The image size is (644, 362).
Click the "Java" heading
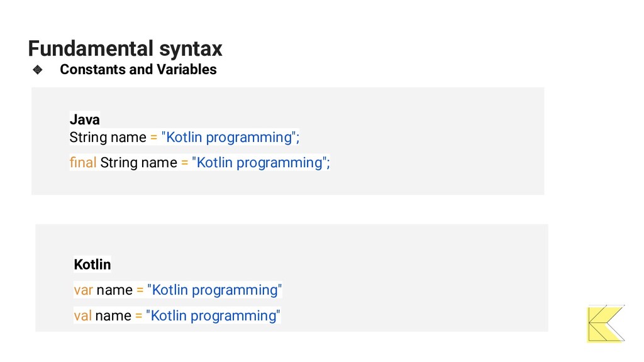[85, 119]
